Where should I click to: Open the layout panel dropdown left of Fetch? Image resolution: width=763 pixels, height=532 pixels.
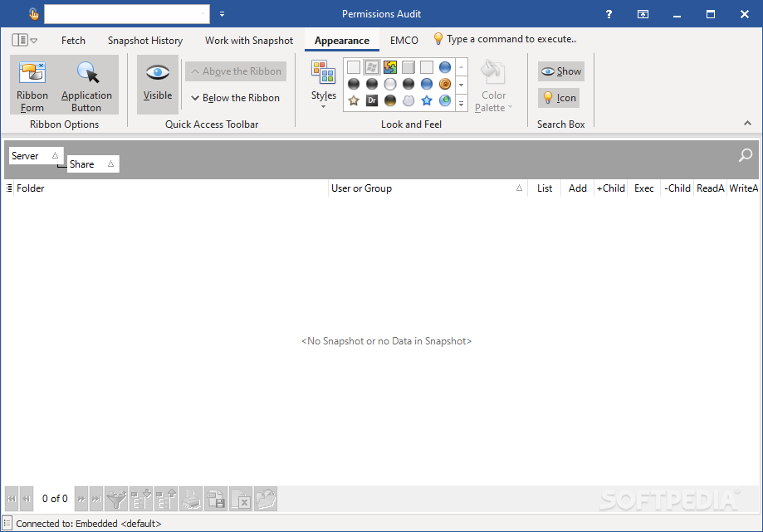[x=24, y=41]
